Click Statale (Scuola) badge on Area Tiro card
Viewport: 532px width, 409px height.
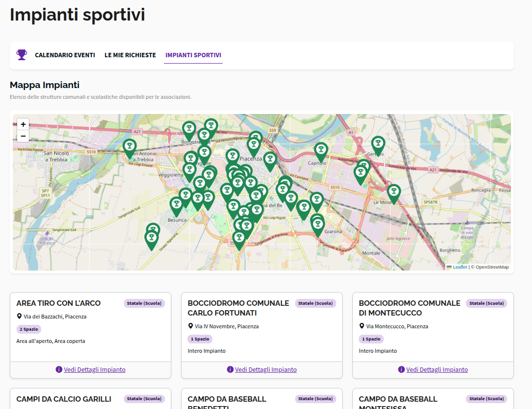coord(144,303)
